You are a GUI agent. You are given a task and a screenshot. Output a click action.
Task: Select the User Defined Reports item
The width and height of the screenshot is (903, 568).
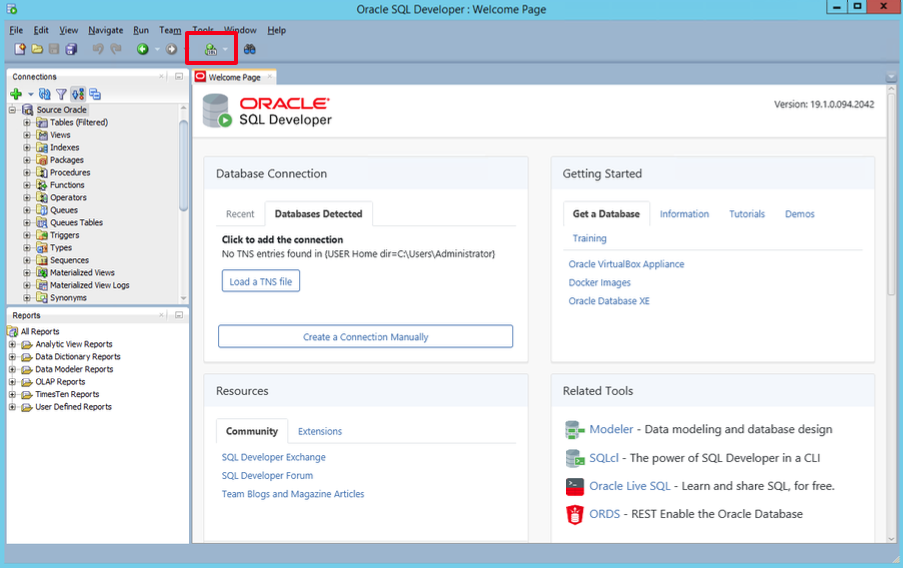[73, 407]
